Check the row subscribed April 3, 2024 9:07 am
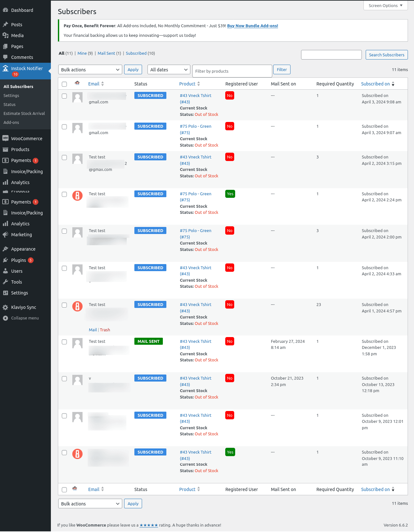This screenshot has width=414, height=532. point(64,127)
